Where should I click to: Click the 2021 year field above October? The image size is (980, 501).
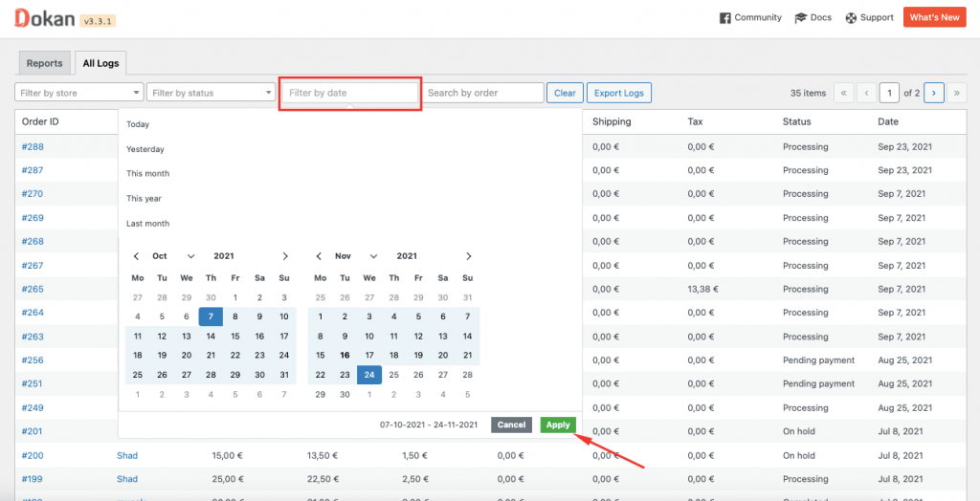224,256
